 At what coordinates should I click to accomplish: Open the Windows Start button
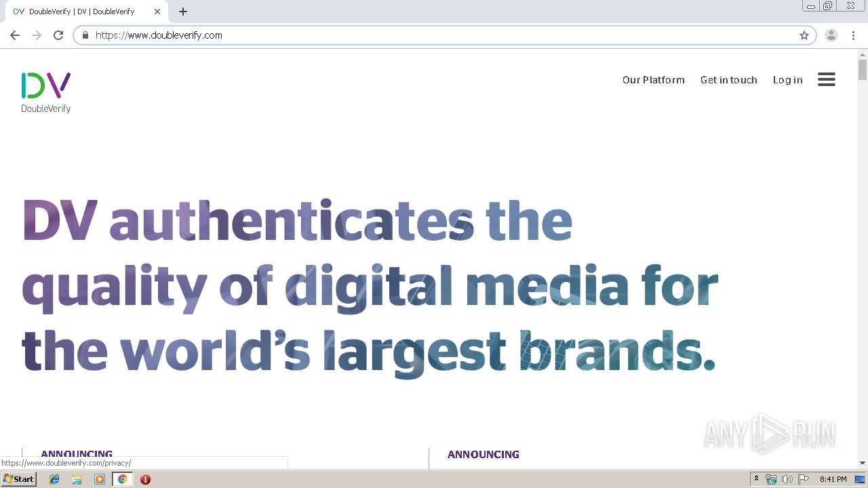[18, 479]
